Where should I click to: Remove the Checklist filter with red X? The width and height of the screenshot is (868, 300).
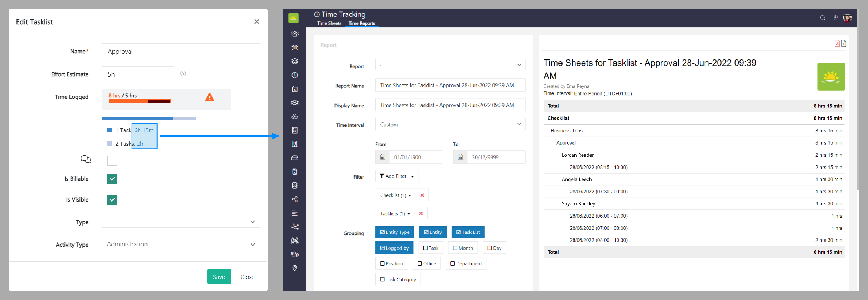422,195
